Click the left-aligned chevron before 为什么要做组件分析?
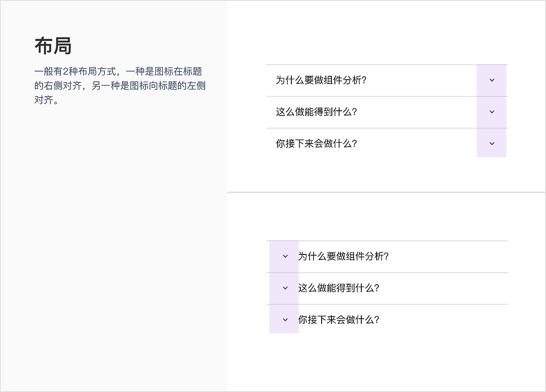Screen dimensions: 546x392 [x=284, y=257]
